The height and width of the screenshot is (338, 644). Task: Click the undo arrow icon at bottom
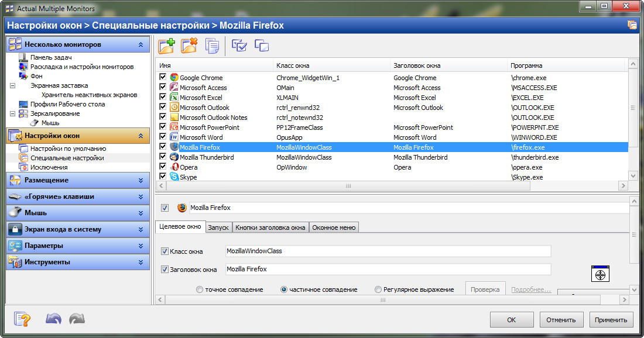pyautogui.click(x=53, y=319)
